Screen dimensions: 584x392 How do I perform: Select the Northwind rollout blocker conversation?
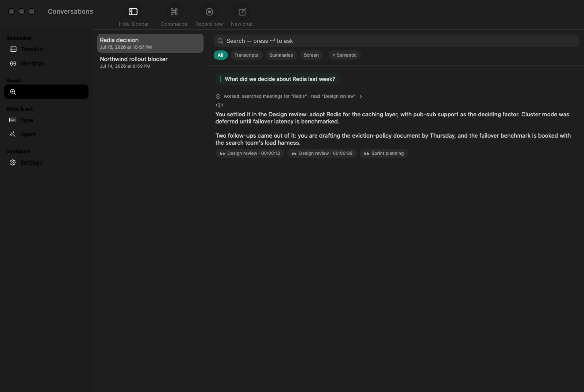150,62
